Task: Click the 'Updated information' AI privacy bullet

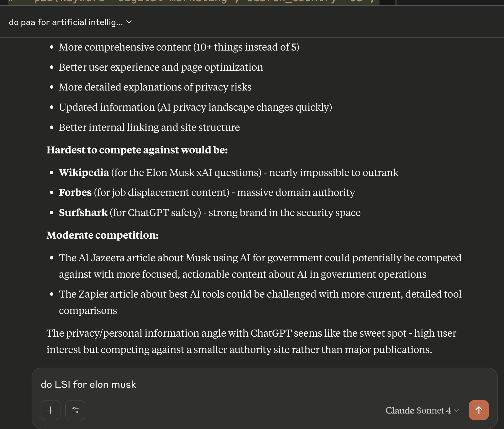Action: pyautogui.click(x=195, y=107)
